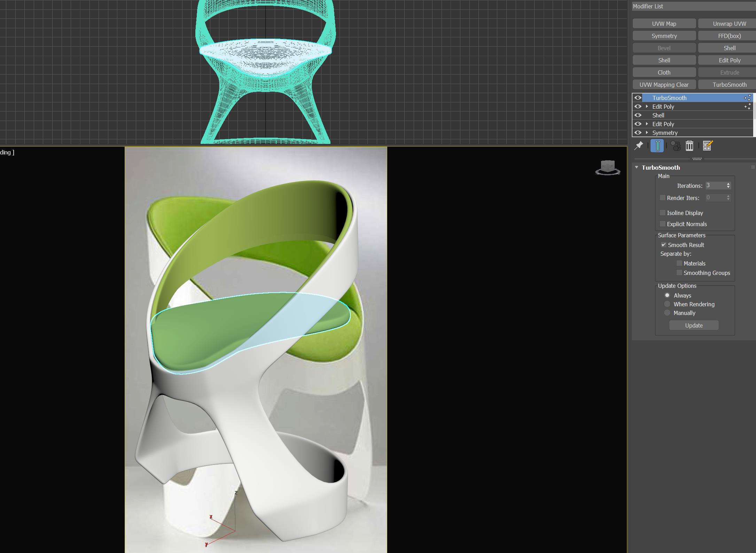Open Configure Modifier Sets icon
The image size is (756, 553).
(x=708, y=146)
